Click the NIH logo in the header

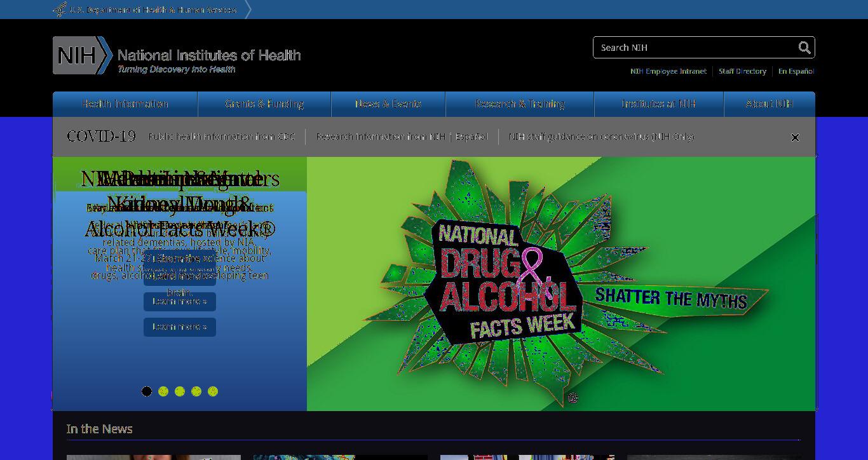point(177,55)
